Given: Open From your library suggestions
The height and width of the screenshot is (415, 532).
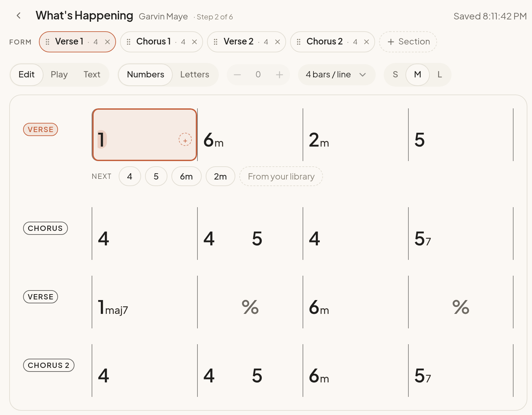Looking at the screenshot, I should click(x=281, y=177).
